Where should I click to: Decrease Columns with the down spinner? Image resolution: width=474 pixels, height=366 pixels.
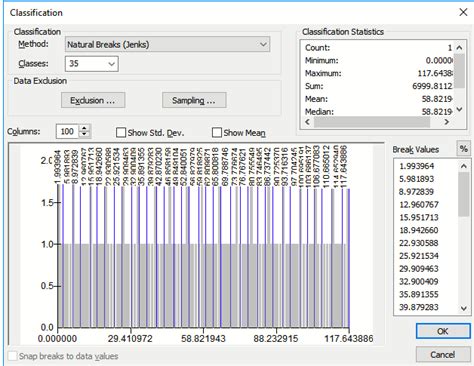85,134
